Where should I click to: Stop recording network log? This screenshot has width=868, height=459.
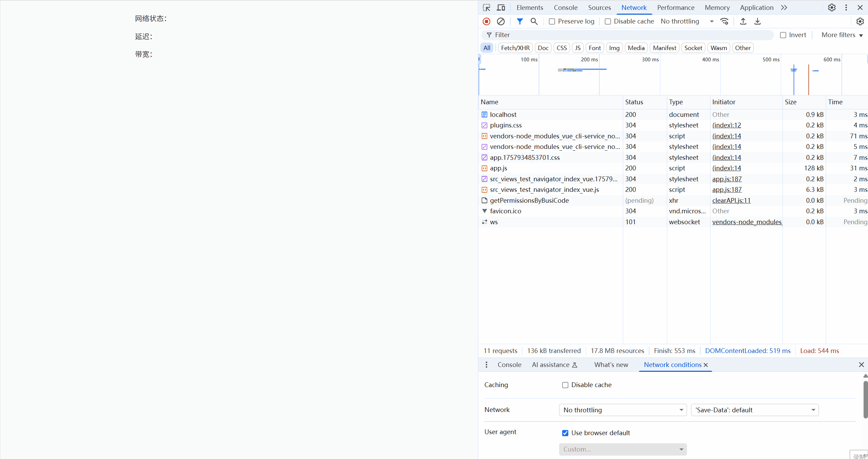pyautogui.click(x=487, y=21)
